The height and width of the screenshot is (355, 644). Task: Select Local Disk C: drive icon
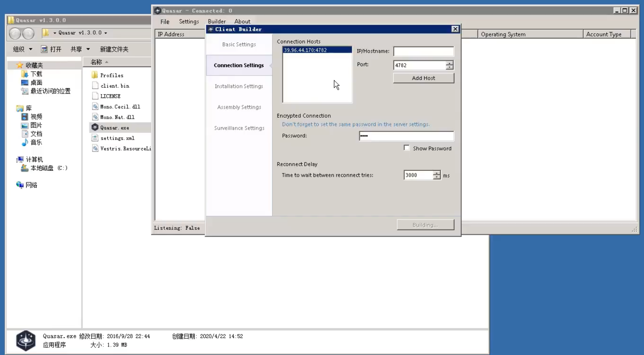point(25,168)
